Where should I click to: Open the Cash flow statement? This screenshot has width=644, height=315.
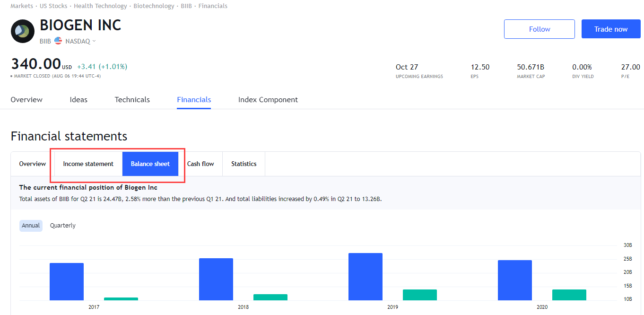200,164
